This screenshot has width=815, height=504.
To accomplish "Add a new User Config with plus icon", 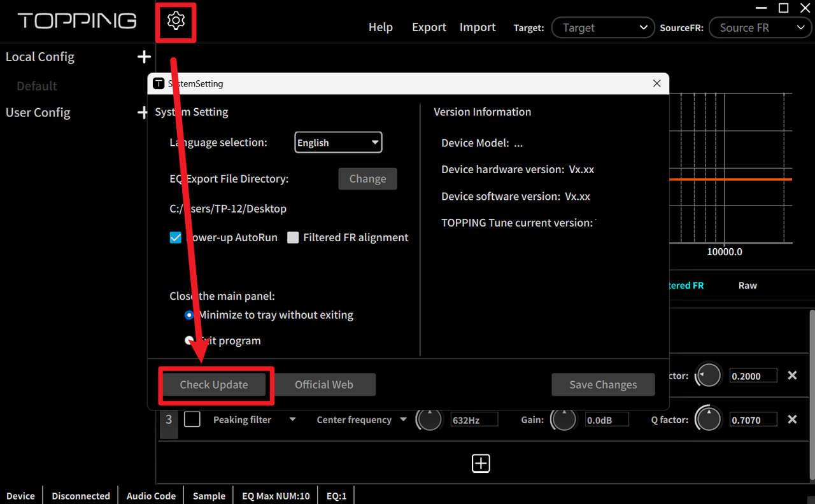I will tap(142, 113).
